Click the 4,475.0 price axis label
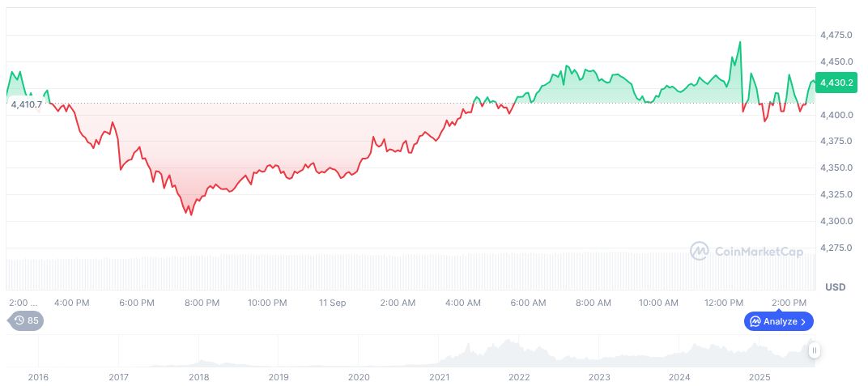The width and height of the screenshot is (868, 386). [x=836, y=36]
